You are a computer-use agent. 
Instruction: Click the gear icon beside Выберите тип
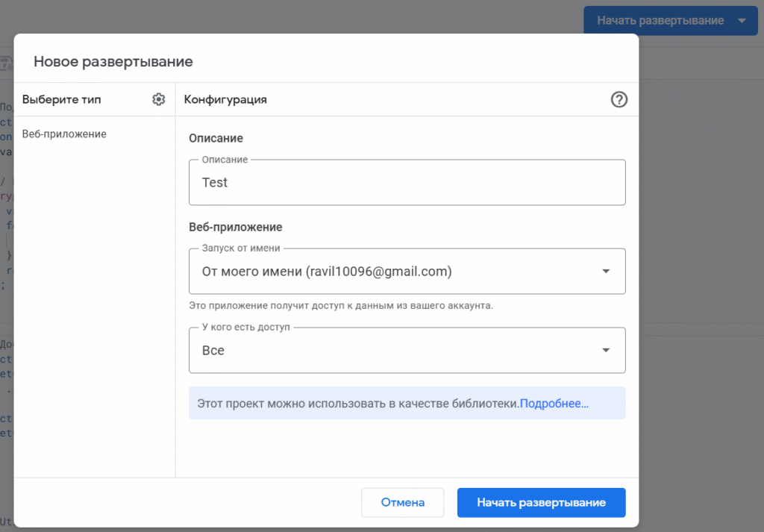tap(158, 99)
